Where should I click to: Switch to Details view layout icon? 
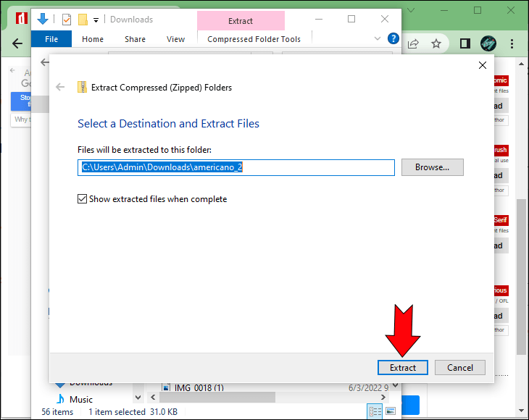[x=375, y=411]
